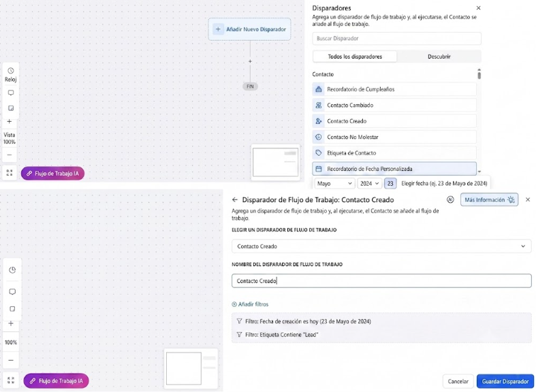Click the sticky note icon above Vista 100%
The height and width of the screenshot is (392, 536).
point(11,108)
